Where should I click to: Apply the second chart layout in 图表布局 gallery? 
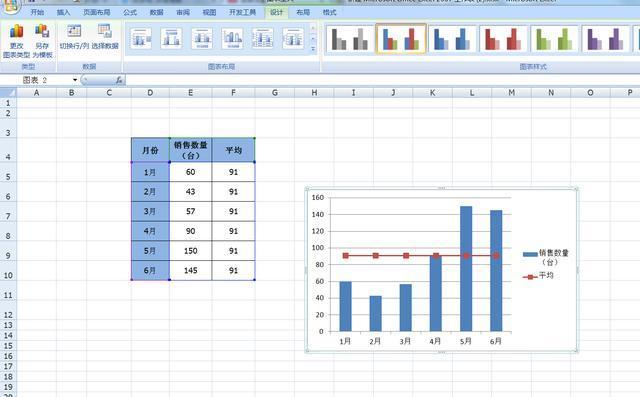coord(171,39)
